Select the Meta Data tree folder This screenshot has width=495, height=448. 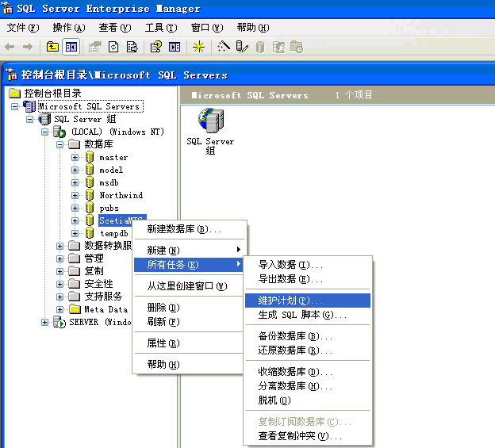[106, 309]
